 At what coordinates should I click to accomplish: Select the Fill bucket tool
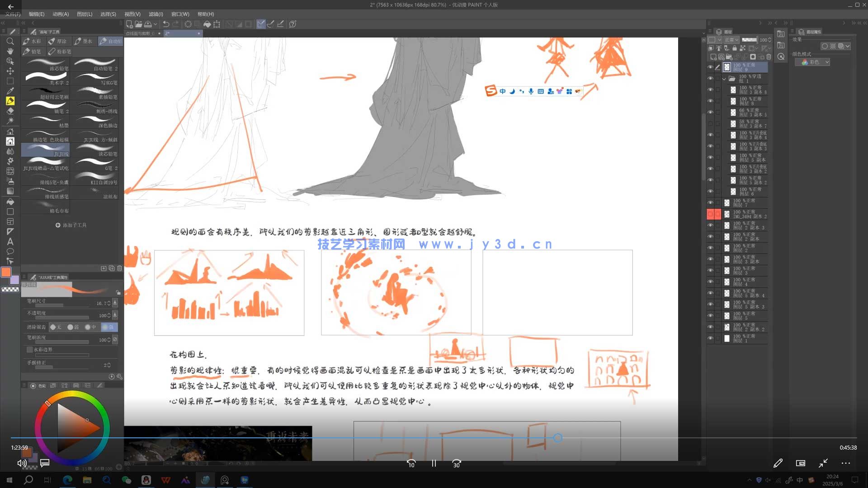pos(10,202)
